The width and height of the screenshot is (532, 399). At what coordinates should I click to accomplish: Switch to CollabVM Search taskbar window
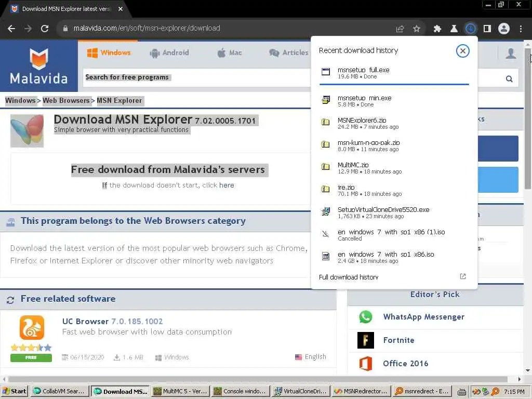60,391
